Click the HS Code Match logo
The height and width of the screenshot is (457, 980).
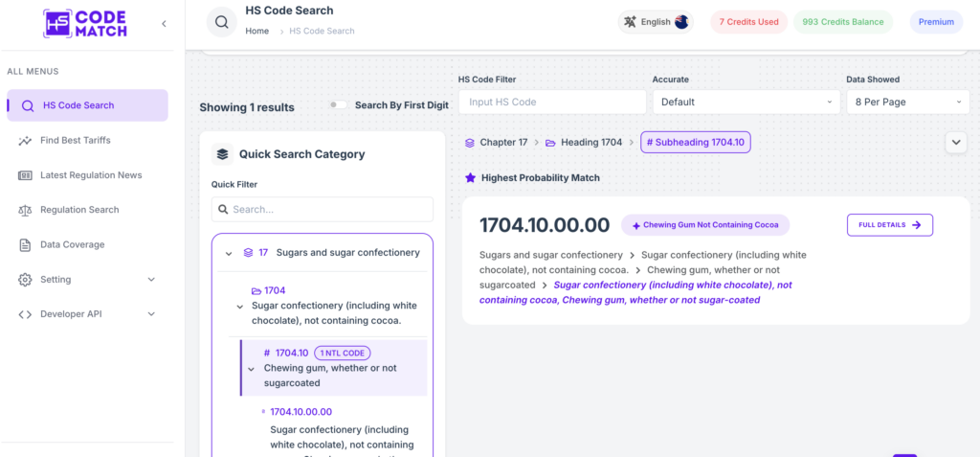click(85, 23)
